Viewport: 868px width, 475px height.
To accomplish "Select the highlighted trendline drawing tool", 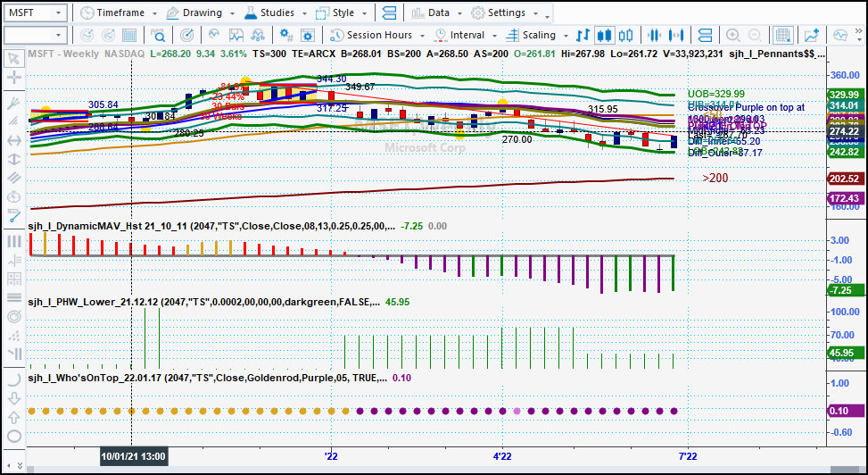I will tap(14, 215).
